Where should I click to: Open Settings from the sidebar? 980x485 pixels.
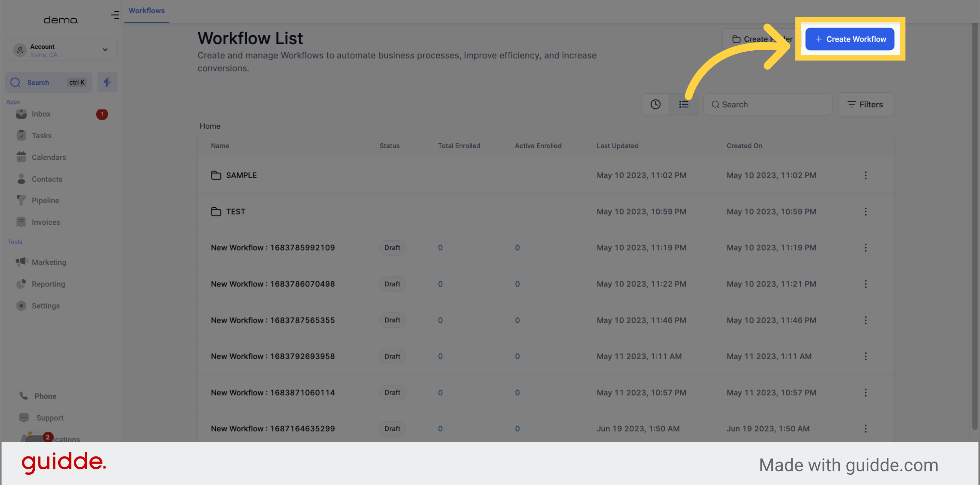click(22, 306)
